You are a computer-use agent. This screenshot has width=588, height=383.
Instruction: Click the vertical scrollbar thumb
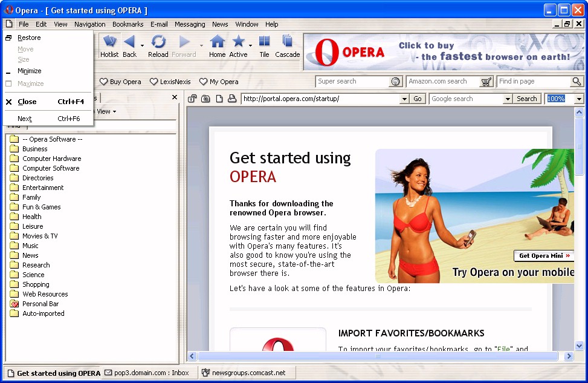pyautogui.click(x=579, y=146)
